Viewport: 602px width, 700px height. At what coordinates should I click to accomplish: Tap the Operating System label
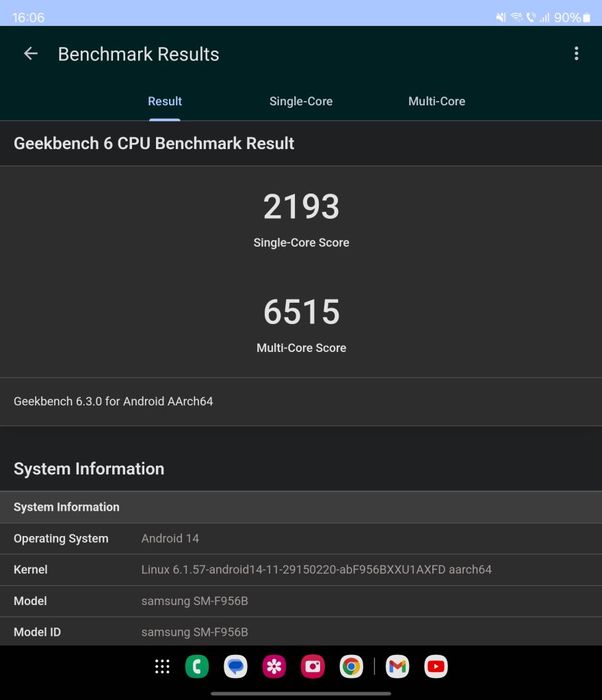tap(61, 539)
